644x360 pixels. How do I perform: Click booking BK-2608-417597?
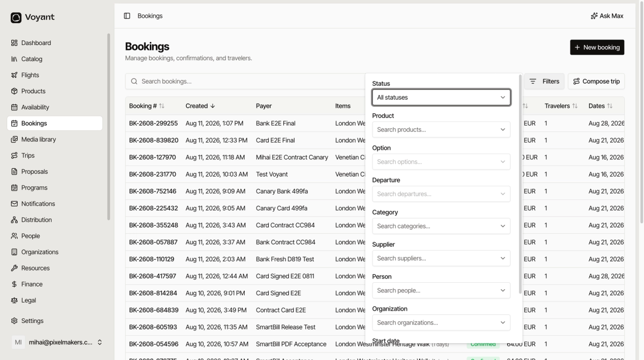click(x=152, y=276)
